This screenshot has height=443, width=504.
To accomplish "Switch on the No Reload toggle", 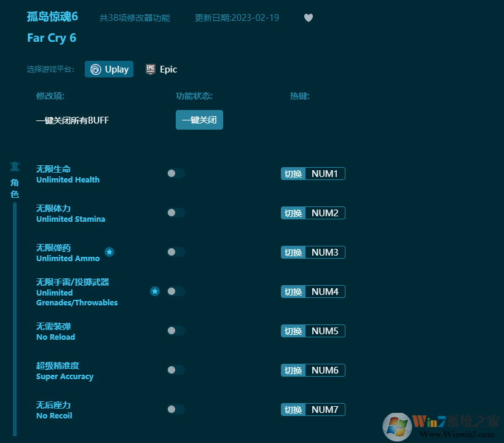I will coord(176,331).
